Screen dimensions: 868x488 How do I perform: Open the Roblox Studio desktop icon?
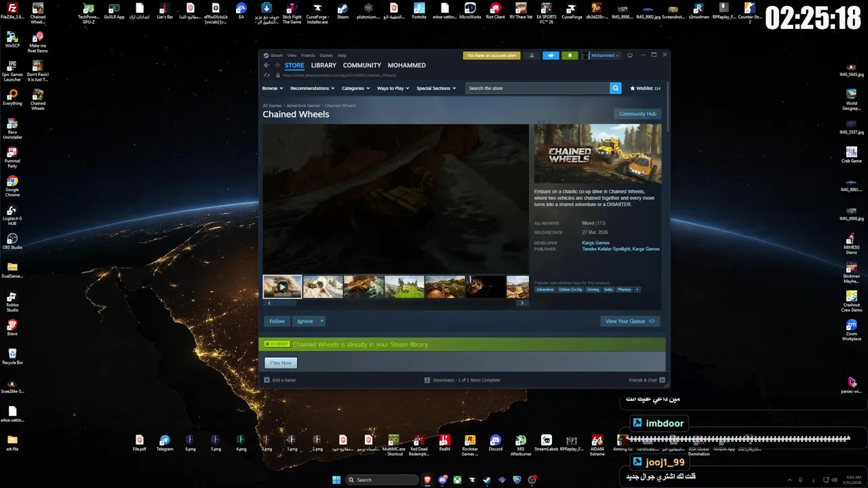[12, 302]
